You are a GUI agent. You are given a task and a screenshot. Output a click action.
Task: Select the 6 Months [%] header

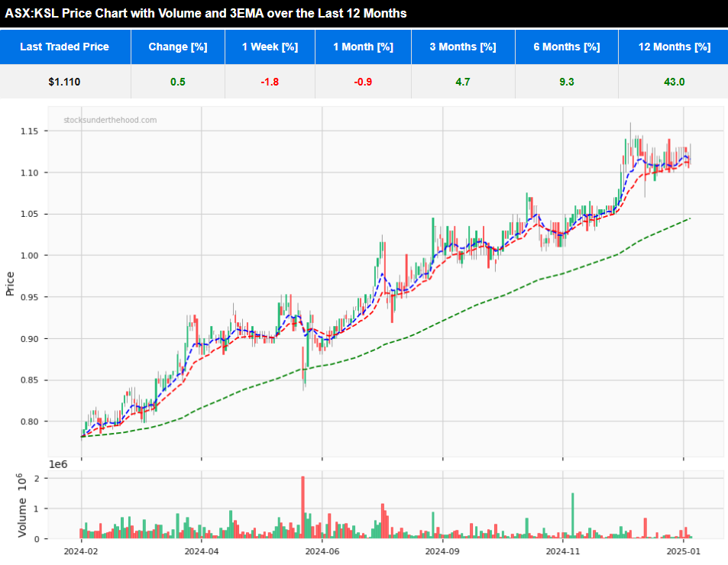(x=566, y=47)
